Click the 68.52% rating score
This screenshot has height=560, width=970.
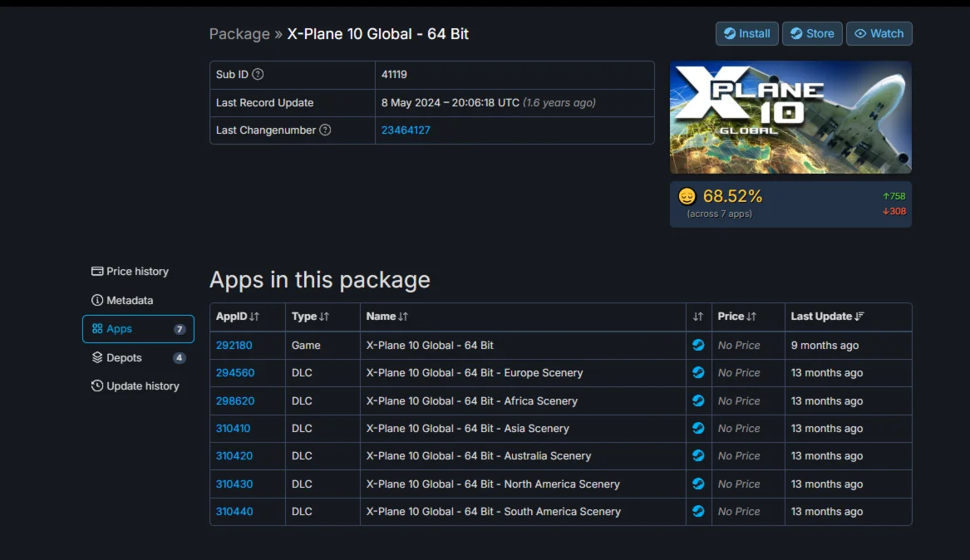732,196
